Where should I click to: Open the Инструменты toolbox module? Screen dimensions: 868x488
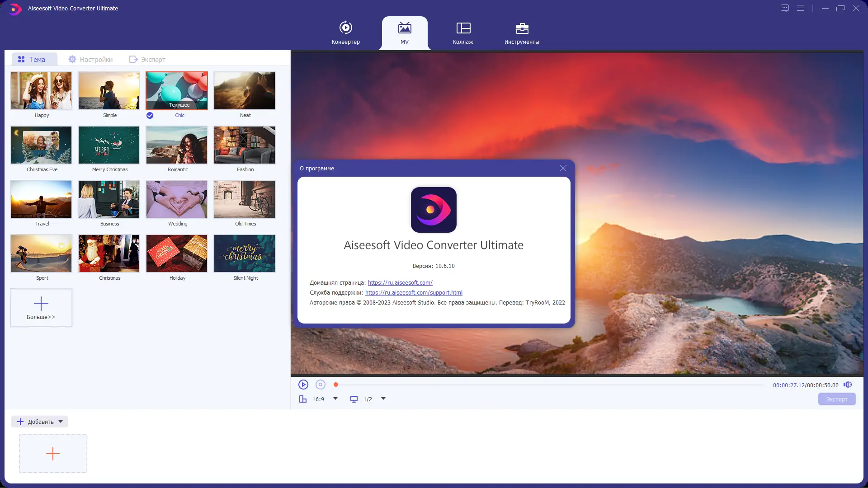click(x=522, y=33)
